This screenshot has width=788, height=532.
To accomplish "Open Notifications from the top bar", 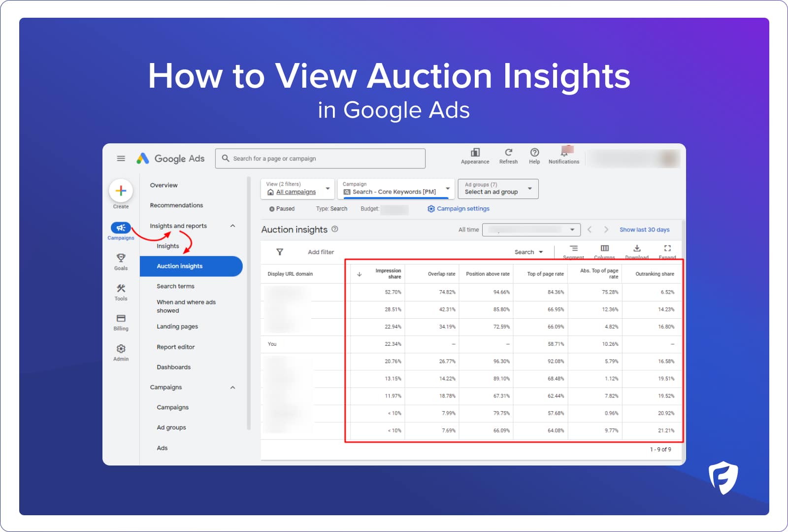I will (x=563, y=154).
